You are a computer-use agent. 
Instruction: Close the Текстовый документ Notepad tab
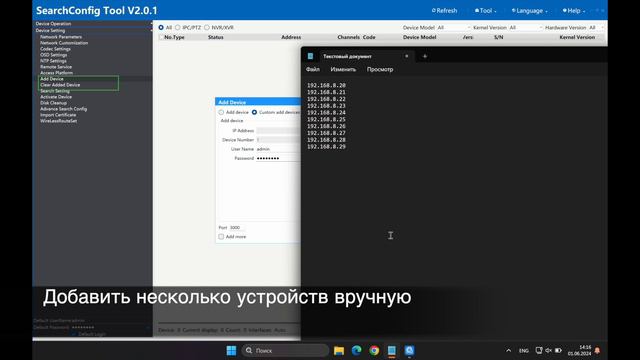point(407,56)
